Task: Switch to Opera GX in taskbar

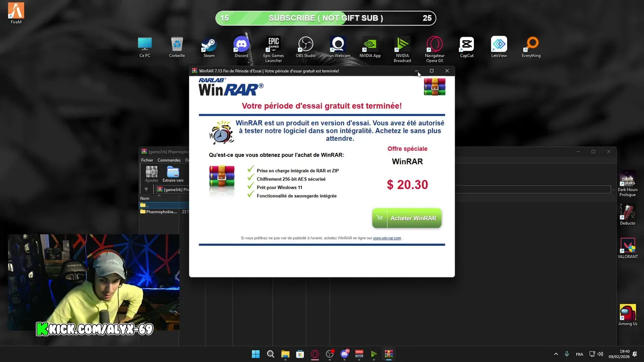Action: (315, 354)
